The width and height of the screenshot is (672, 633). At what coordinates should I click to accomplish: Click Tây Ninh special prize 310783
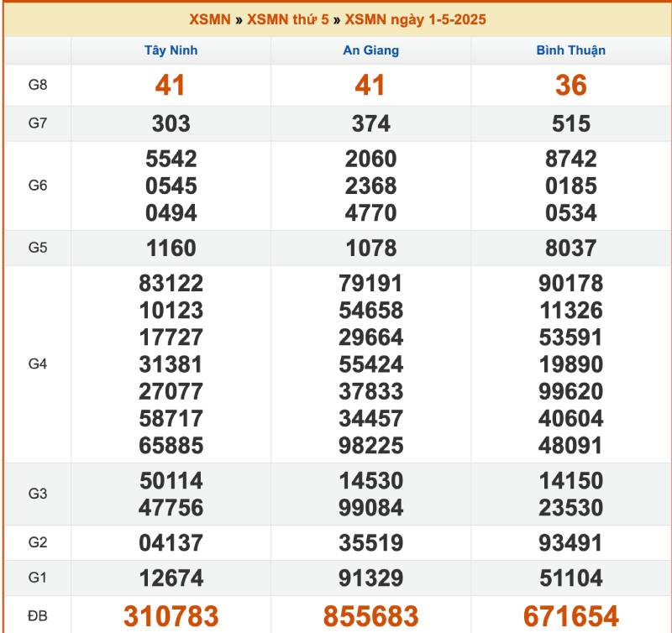(171, 616)
